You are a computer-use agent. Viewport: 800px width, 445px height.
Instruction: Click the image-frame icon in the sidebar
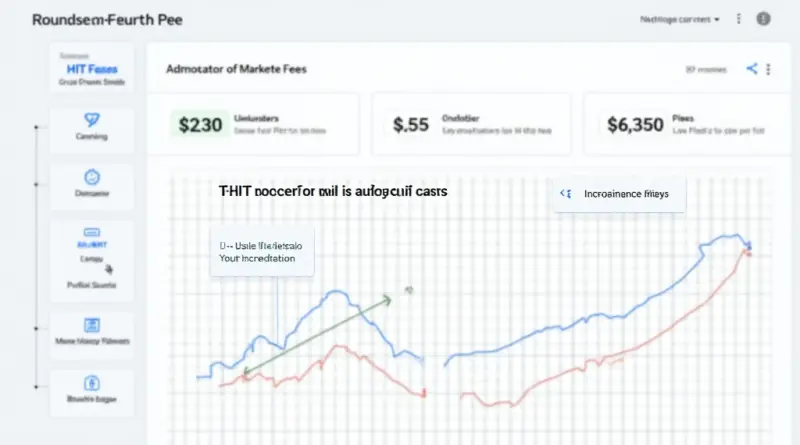(x=91, y=324)
